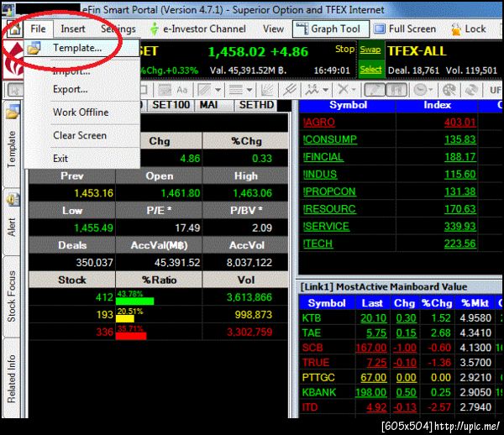Image resolution: width=504 pixels, height=435 pixels.
Task: Click the clock period icon
Action: coord(420,91)
